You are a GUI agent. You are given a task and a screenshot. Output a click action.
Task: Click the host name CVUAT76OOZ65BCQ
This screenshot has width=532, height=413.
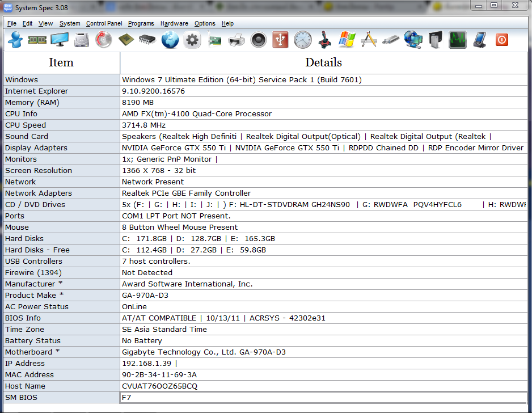159,386
